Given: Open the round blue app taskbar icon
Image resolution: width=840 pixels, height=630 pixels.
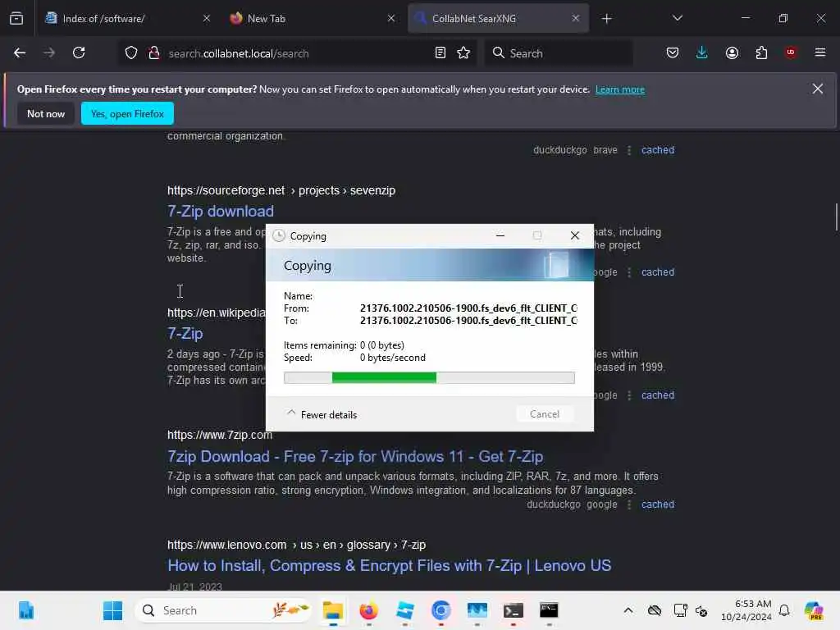Looking at the screenshot, I should (441, 610).
